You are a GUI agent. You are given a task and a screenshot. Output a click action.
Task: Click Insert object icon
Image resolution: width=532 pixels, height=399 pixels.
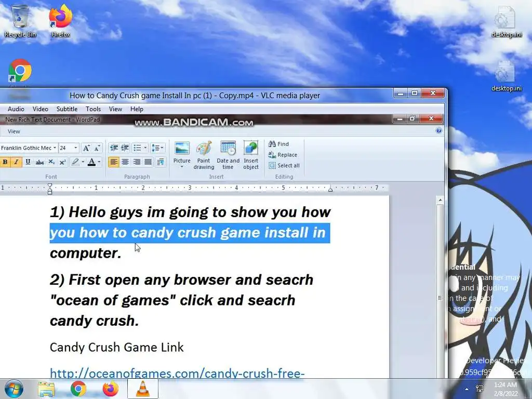click(x=251, y=155)
